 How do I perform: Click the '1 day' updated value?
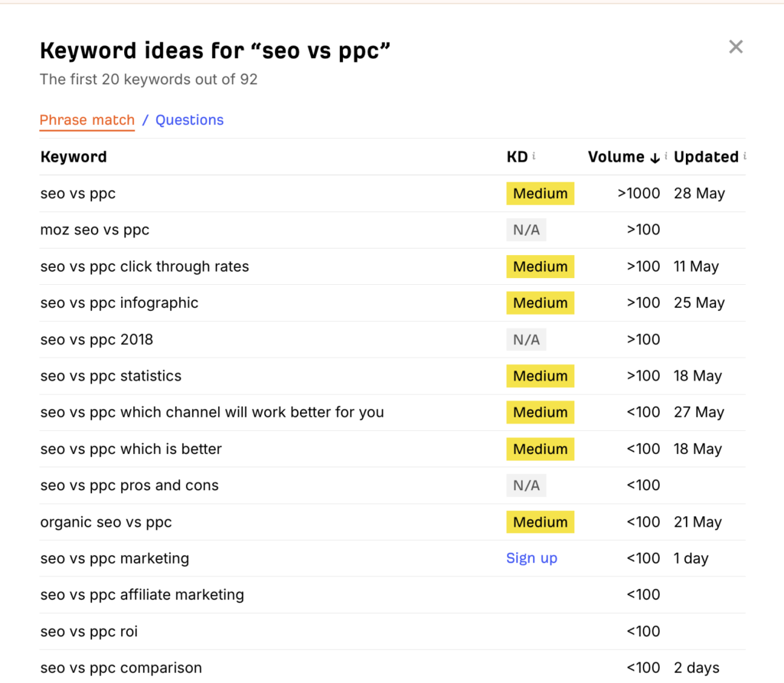[x=691, y=558]
